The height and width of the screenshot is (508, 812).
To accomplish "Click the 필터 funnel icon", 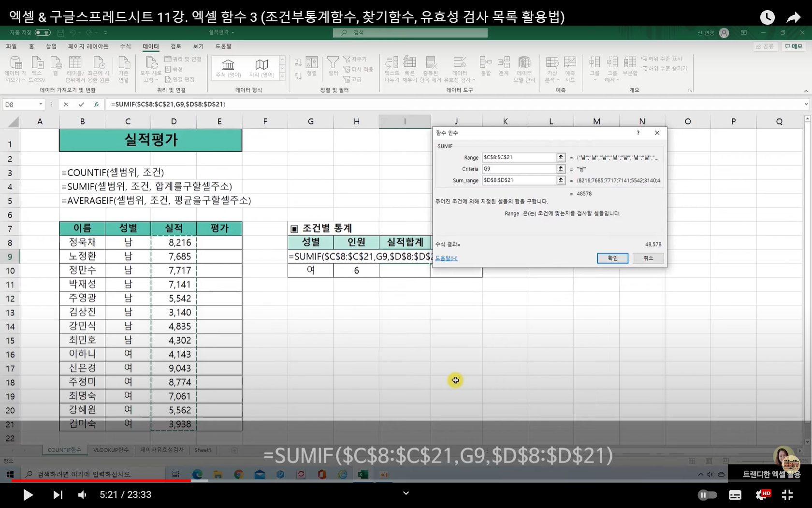I will pos(333,66).
